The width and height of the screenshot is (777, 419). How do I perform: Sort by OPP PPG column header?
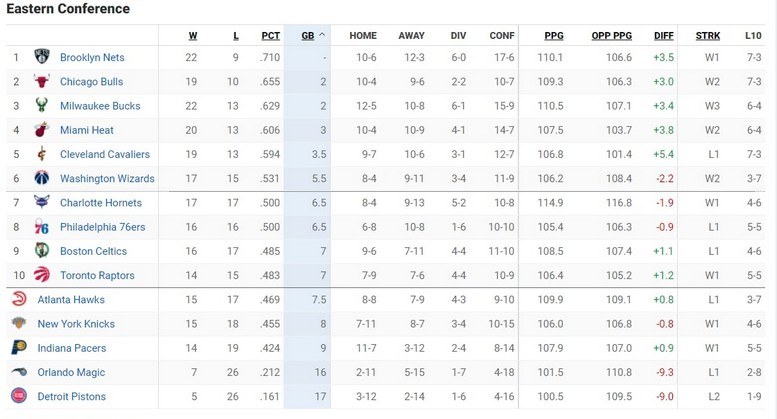[611, 36]
